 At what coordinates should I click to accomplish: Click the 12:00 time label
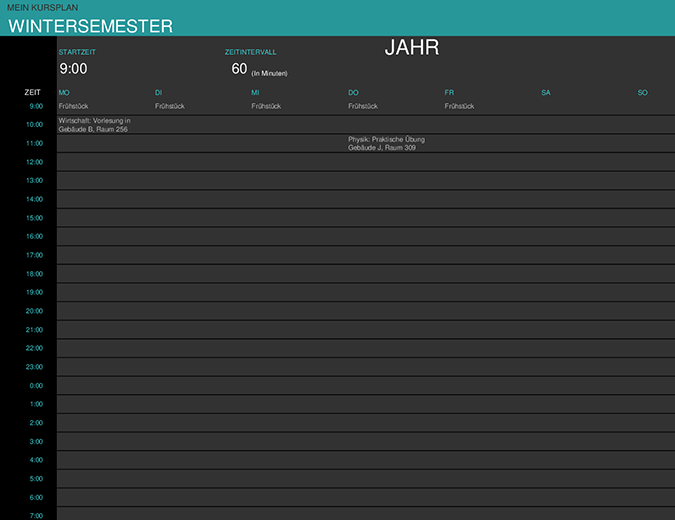(35, 162)
